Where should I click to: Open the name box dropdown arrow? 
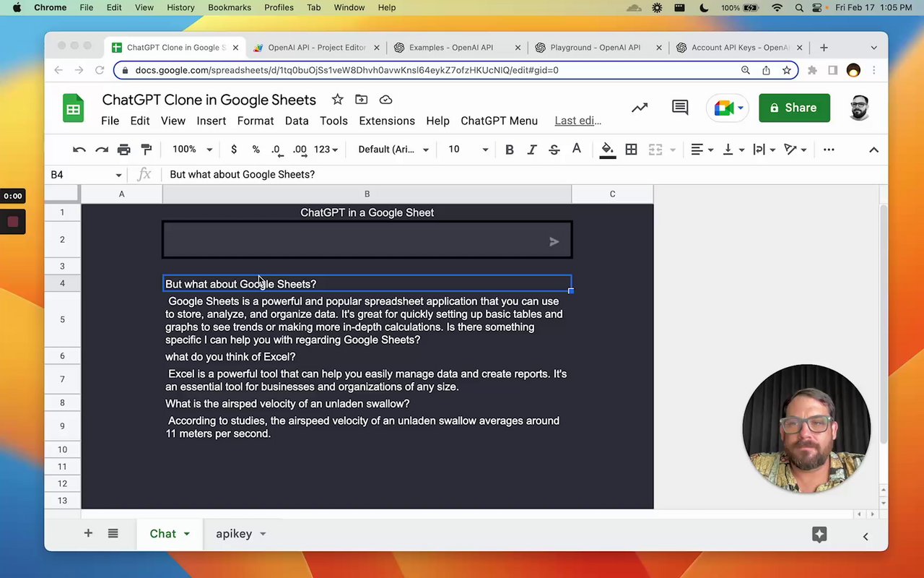click(x=118, y=175)
